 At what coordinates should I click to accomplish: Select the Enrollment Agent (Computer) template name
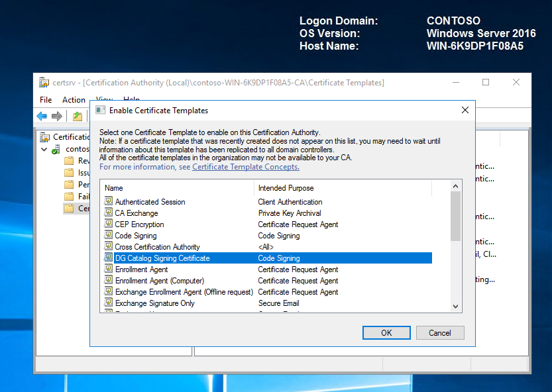click(x=160, y=281)
